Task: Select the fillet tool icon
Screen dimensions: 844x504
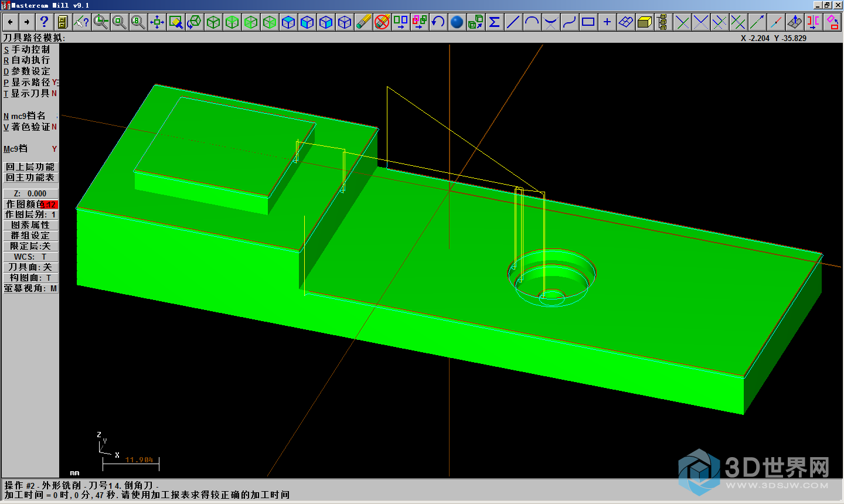Action: [x=551, y=22]
